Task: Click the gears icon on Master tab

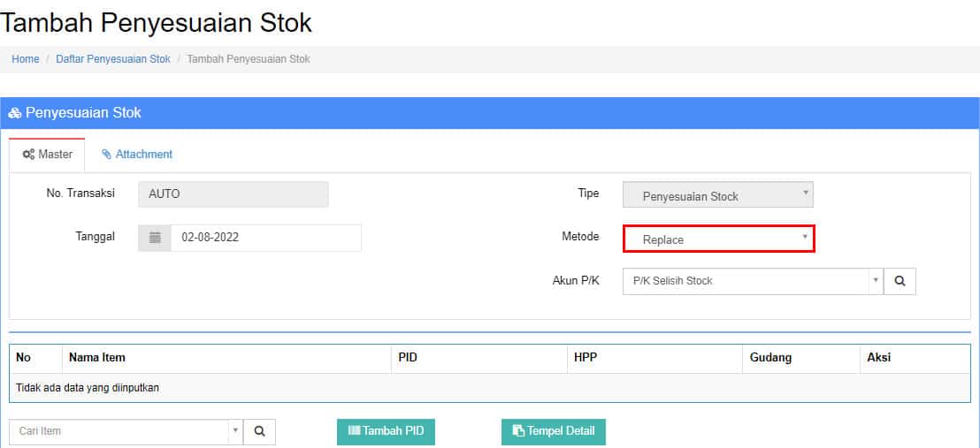Action: click(28, 154)
